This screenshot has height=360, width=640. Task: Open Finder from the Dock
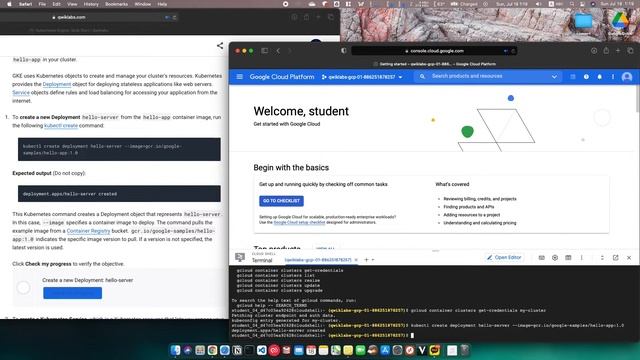[x=176, y=350]
